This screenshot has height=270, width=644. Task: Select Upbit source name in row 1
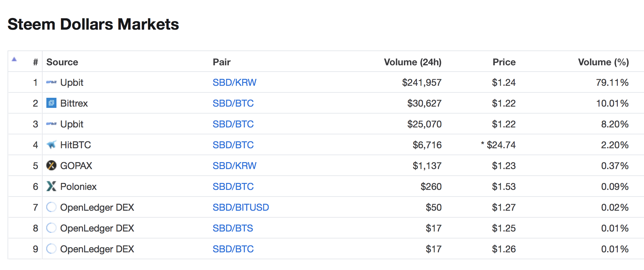[x=72, y=82]
